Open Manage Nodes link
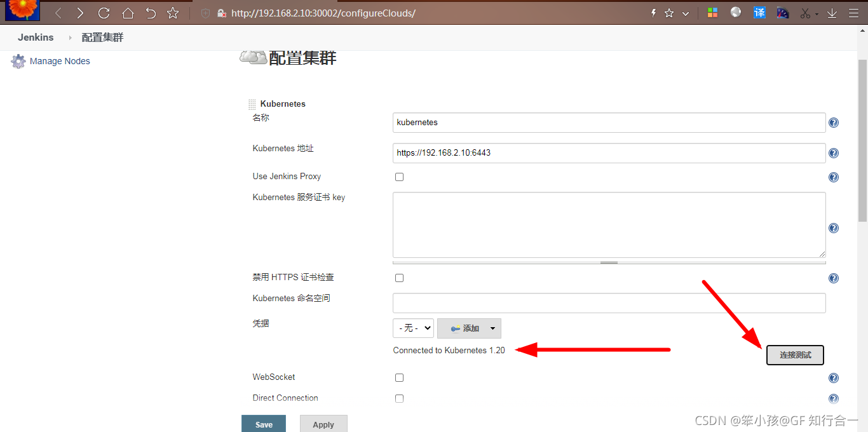The image size is (868, 432). click(x=60, y=61)
